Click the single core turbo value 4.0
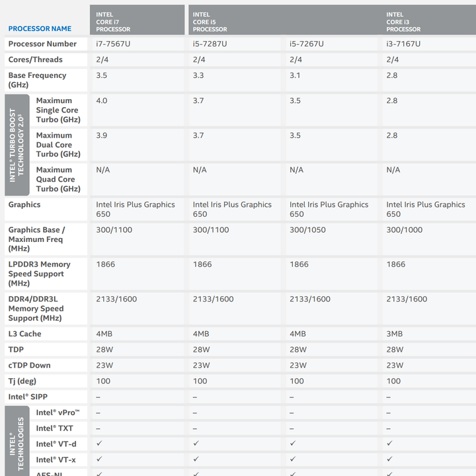476x476 pixels. point(102,100)
